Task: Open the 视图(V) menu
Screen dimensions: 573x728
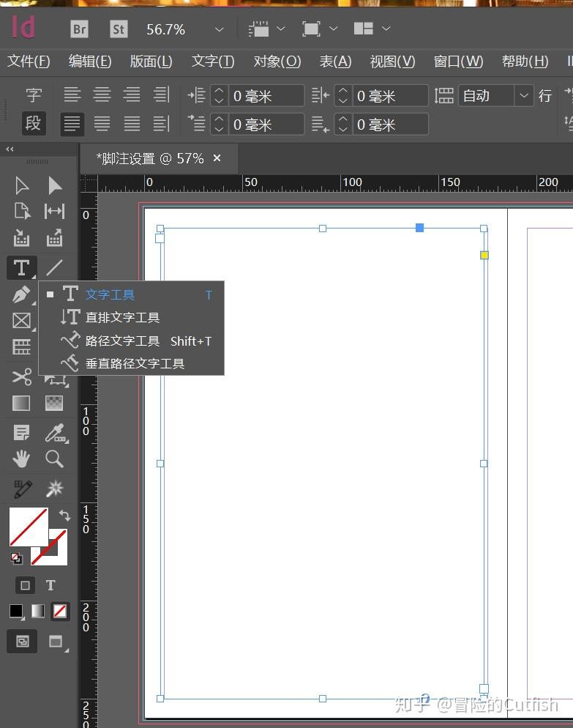Action: (x=392, y=61)
